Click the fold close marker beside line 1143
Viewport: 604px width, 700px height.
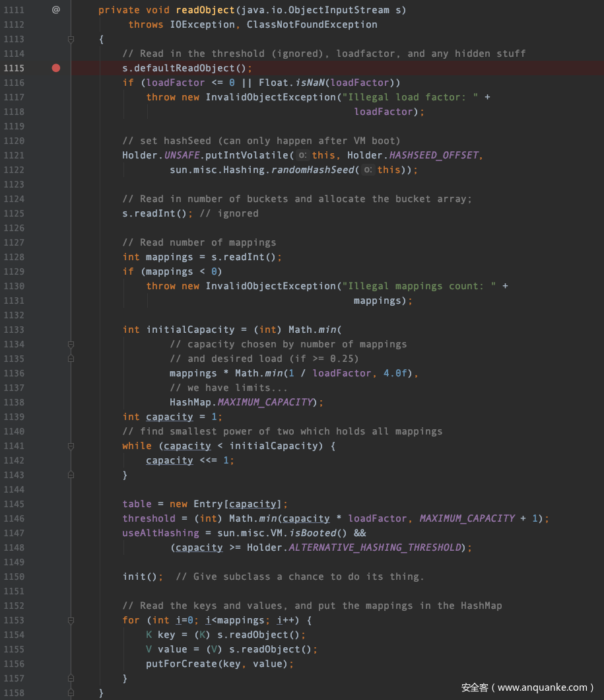[71, 475]
